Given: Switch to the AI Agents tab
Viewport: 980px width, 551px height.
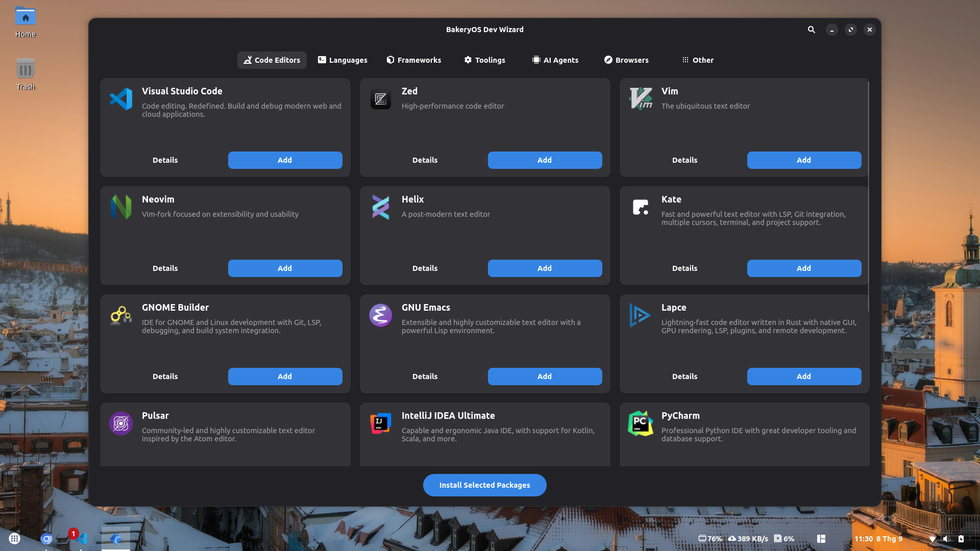Looking at the screenshot, I should (x=555, y=60).
